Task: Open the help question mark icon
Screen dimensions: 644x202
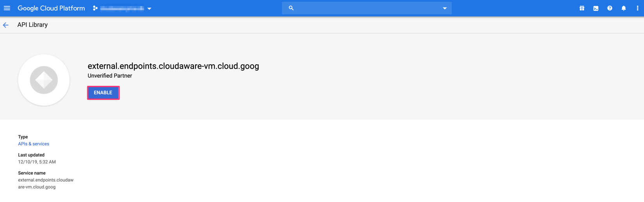Action: click(x=610, y=8)
